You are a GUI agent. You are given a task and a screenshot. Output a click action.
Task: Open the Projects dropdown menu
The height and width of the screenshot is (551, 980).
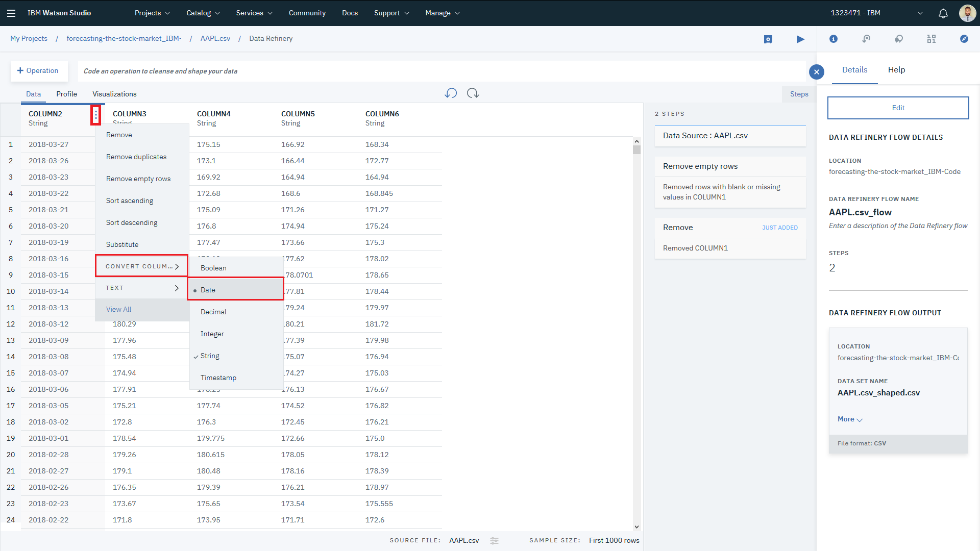(152, 13)
